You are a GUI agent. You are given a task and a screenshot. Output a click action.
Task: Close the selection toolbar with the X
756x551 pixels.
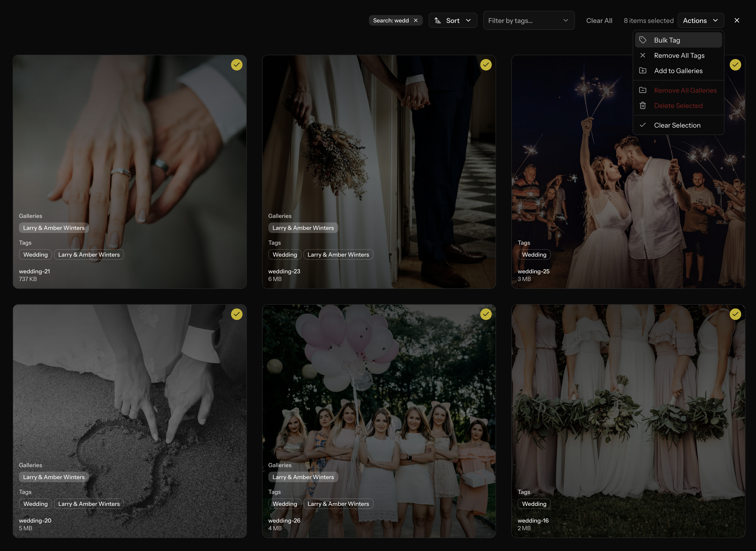737,21
